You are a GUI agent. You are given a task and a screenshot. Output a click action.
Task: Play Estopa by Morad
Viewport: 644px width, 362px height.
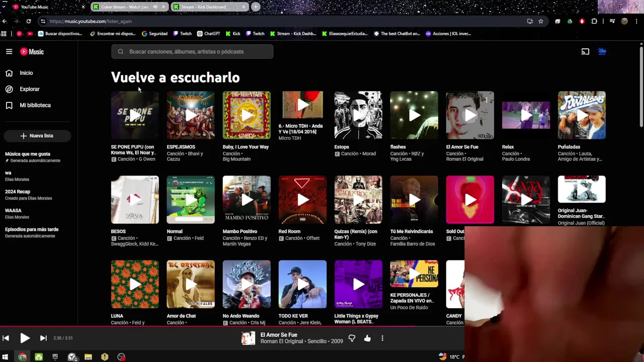[x=358, y=115]
